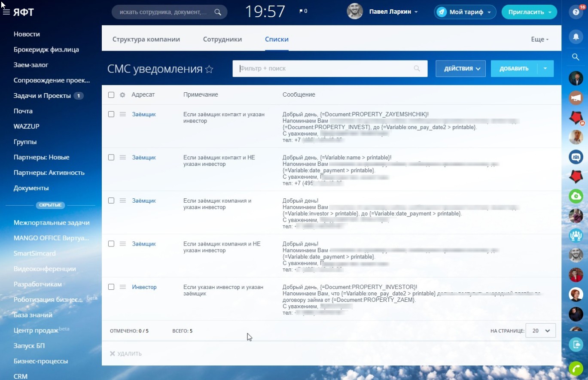Click the hamburger menu icon beside ЯФТ
The height and width of the screenshot is (380, 588).
pos(6,12)
